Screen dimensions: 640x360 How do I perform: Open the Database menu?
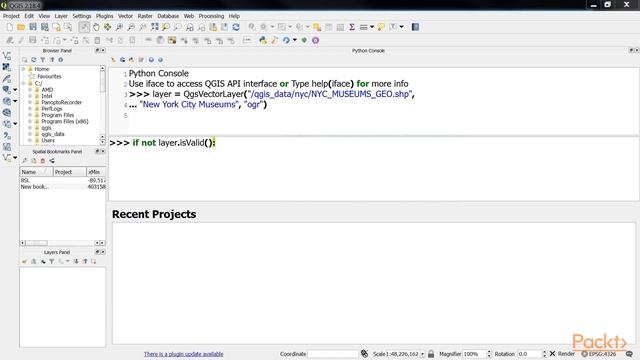click(168, 16)
